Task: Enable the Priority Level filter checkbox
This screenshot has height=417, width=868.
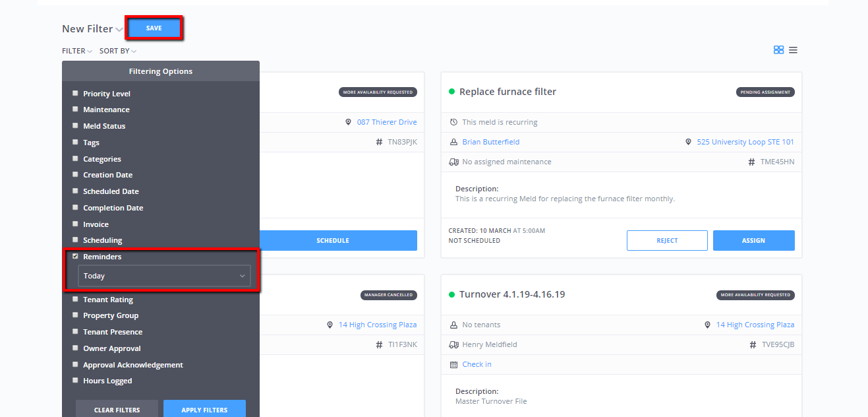Action: tap(75, 94)
